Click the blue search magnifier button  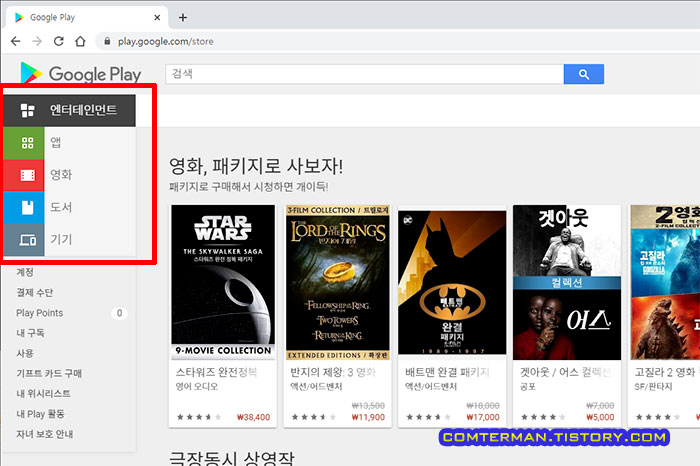click(583, 74)
